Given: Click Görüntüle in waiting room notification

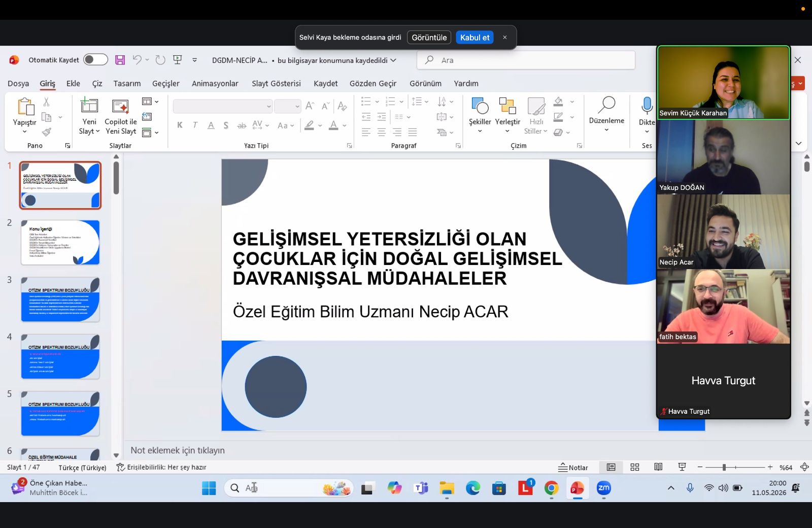Looking at the screenshot, I should click(x=429, y=38).
